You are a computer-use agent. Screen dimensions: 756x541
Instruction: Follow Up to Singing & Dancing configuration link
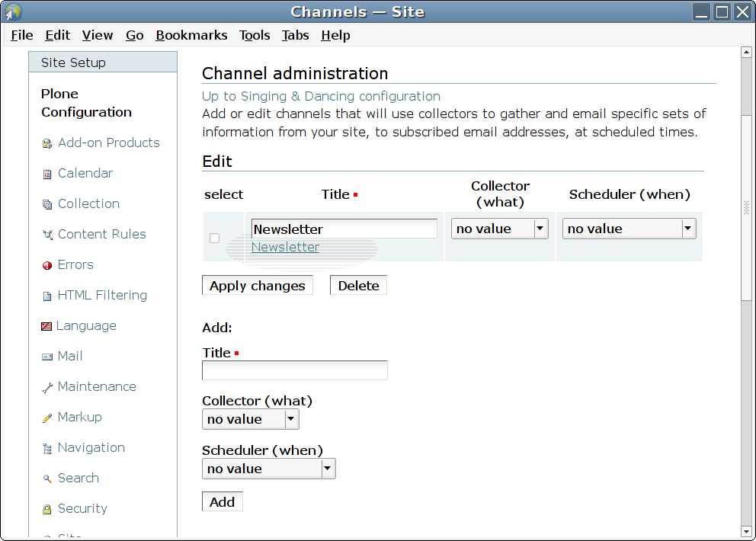click(321, 96)
